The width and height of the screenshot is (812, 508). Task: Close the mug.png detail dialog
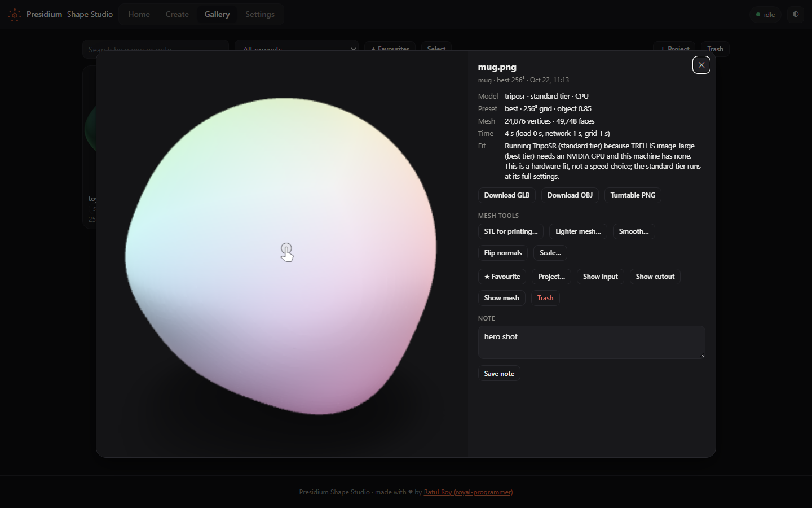click(701, 65)
